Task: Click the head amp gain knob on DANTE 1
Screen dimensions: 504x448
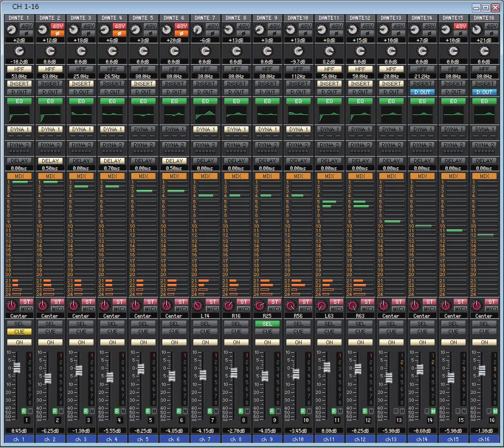Action: [12, 30]
